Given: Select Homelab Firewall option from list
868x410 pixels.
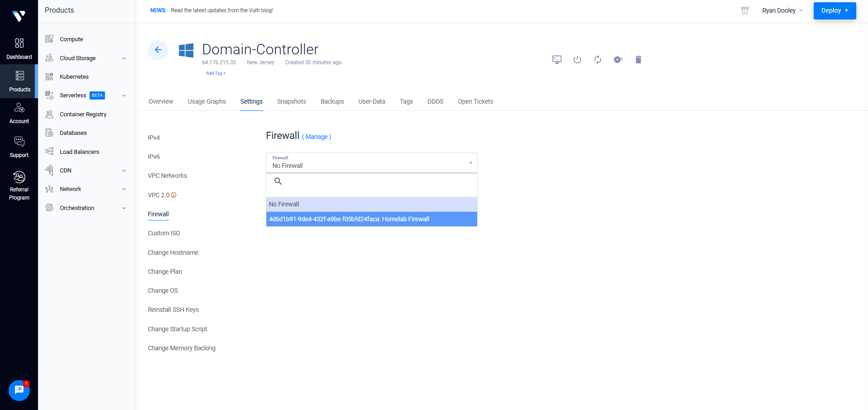Looking at the screenshot, I should 372,219.
